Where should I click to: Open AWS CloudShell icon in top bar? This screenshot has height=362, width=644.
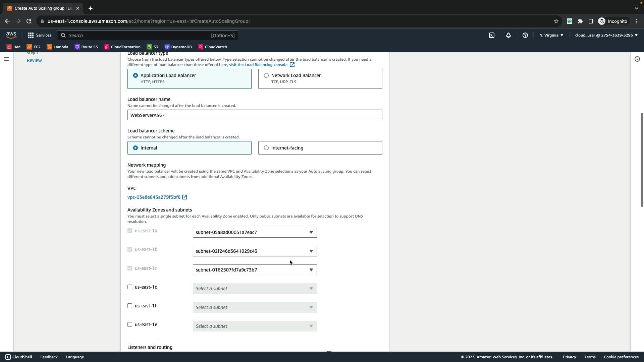[491, 35]
